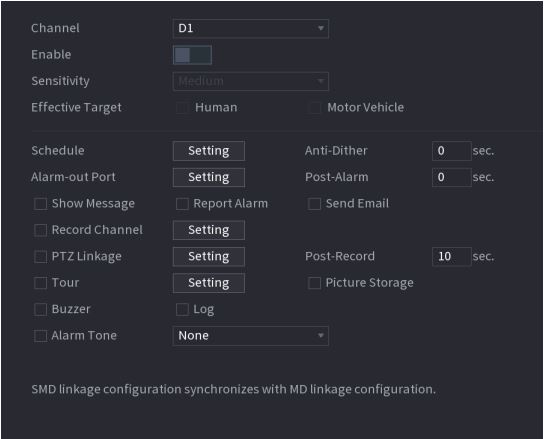The image size is (544, 439).
Task: Tick the Tour checkbox
Action: (41, 283)
